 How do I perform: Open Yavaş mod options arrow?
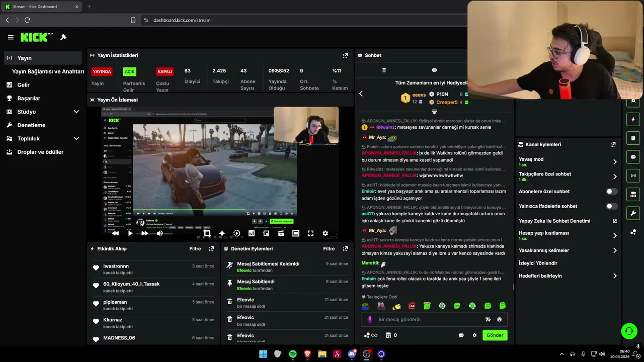click(614, 162)
